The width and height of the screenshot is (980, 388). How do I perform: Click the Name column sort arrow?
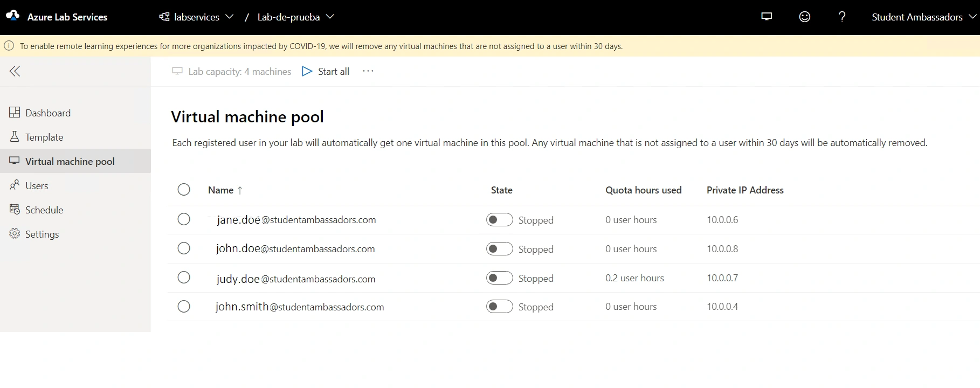pyautogui.click(x=240, y=190)
